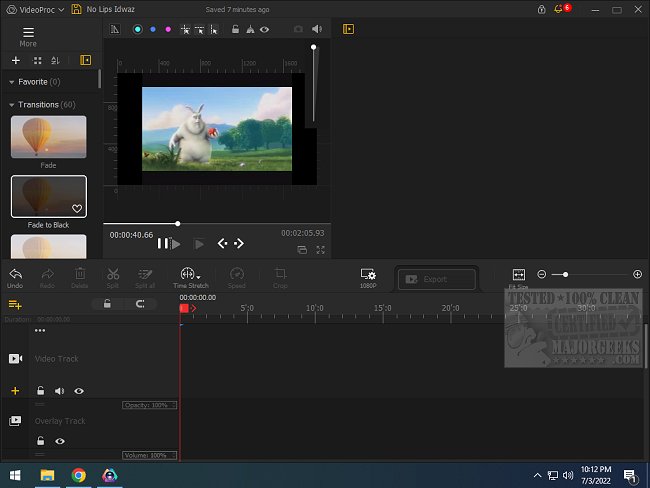This screenshot has width=650, height=488.
Task: Click the timeline zoom slider handle
Action: (x=566, y=274)
